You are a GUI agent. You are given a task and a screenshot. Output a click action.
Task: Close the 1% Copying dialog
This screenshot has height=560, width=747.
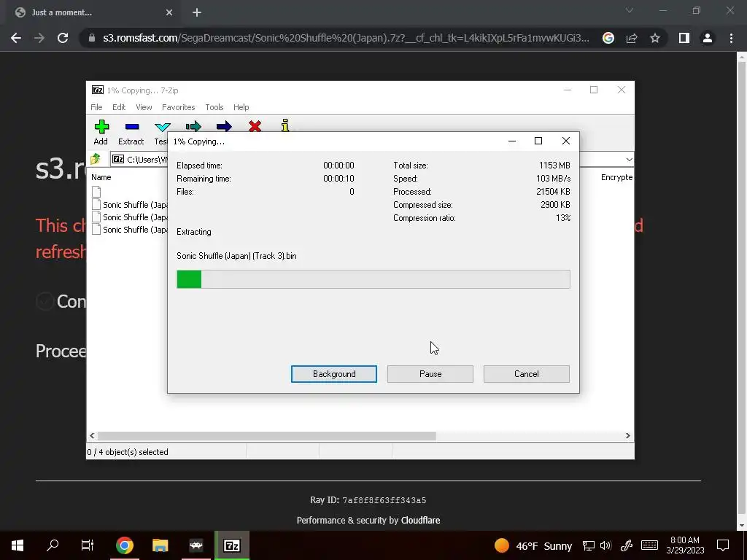tap(566, 141)
